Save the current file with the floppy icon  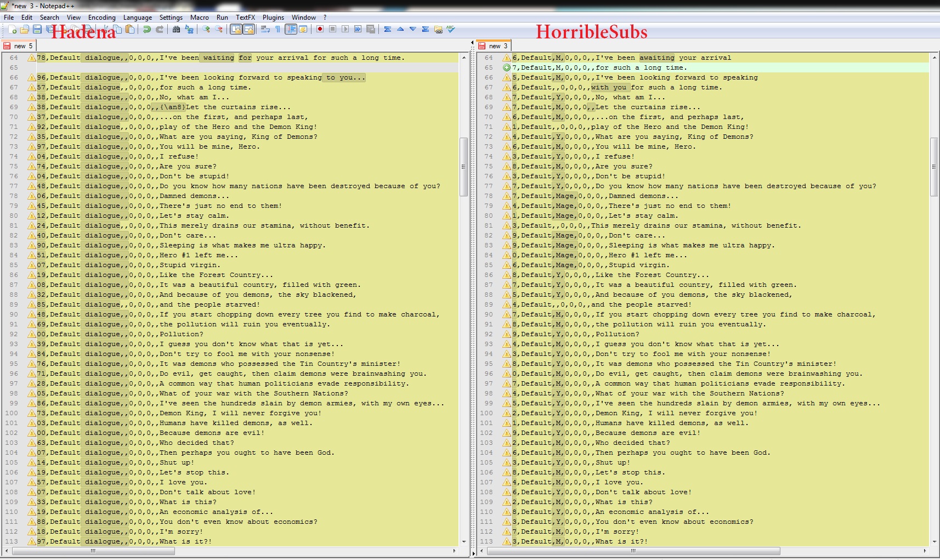point(37,30)
